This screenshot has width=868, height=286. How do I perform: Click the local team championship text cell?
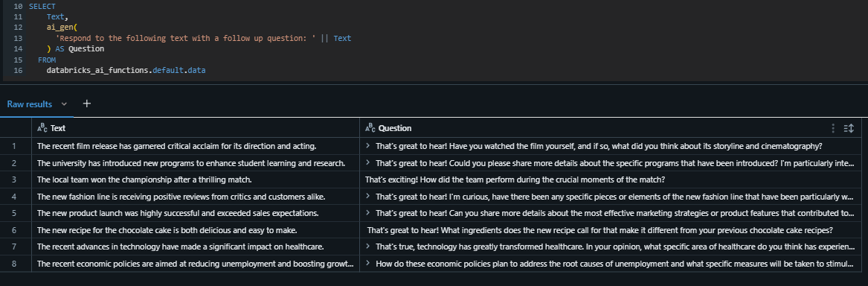point(196,179)
